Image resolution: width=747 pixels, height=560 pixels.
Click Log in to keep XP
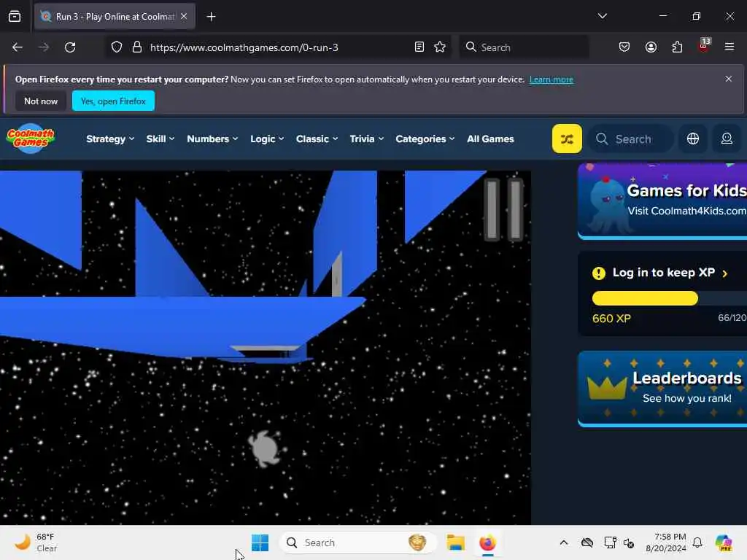[663, 273]
